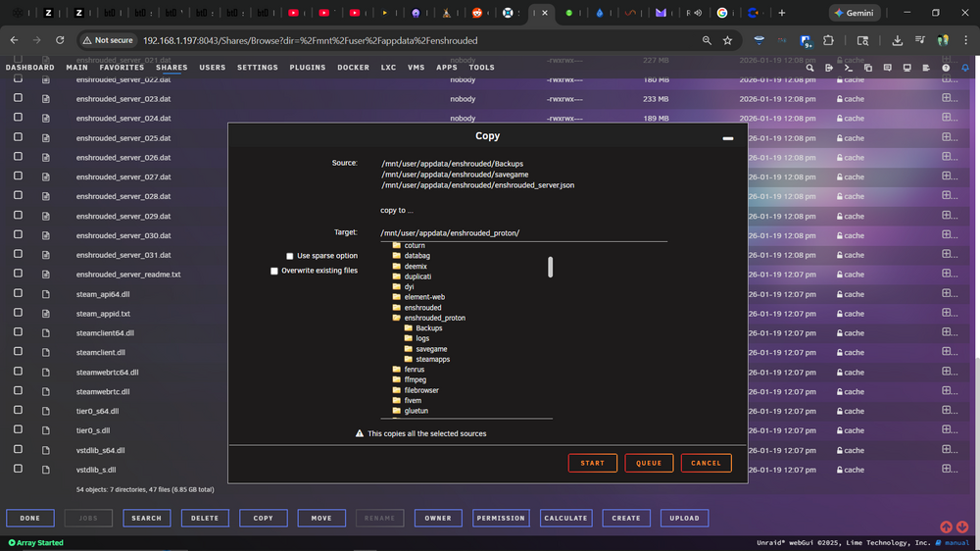Screen dimensions: 980x551
Task: Open the Gemini button in the browser title bar
Action: tap(855, 13)
